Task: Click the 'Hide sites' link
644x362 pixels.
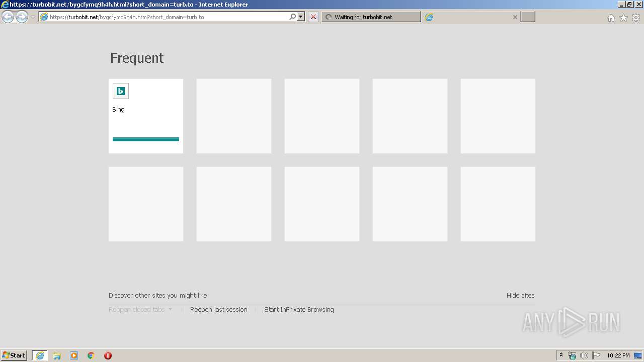Action: click(x=520, y=296)
